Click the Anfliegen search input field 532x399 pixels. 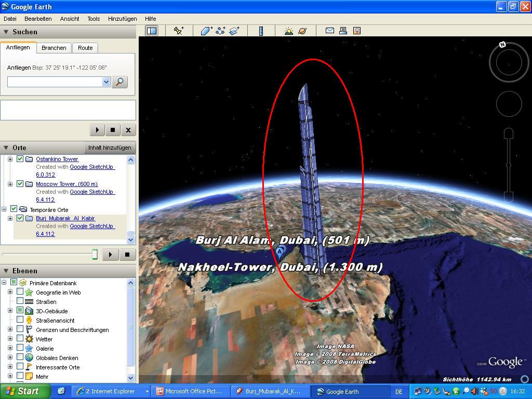pos(55,82)
